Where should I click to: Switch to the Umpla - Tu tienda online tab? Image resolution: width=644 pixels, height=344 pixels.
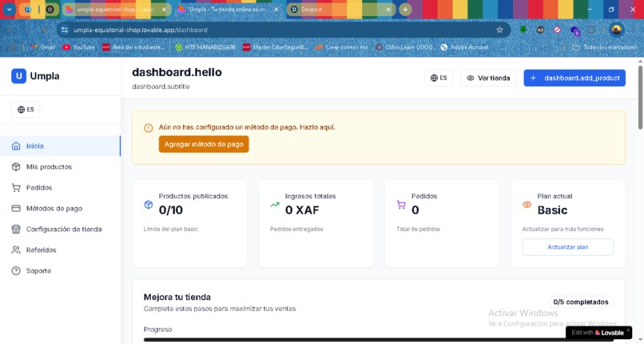229,10
